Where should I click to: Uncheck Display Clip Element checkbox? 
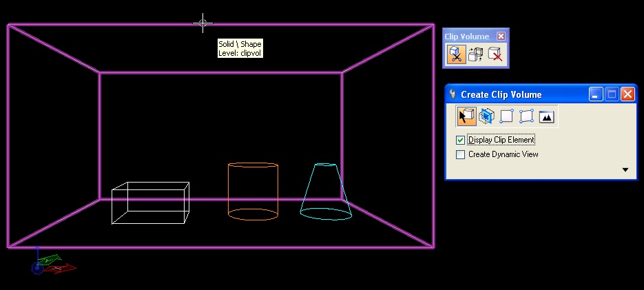click(x=460, y=140)
